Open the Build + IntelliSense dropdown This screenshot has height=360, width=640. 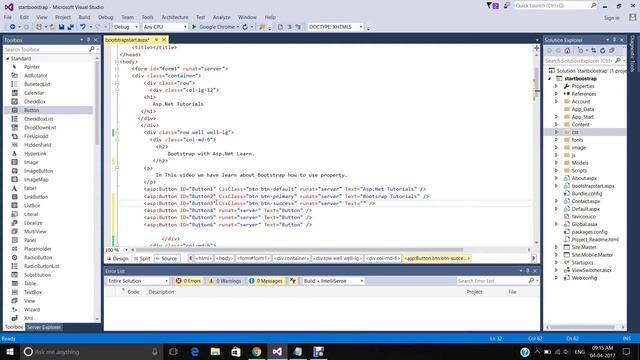[333, 281]
